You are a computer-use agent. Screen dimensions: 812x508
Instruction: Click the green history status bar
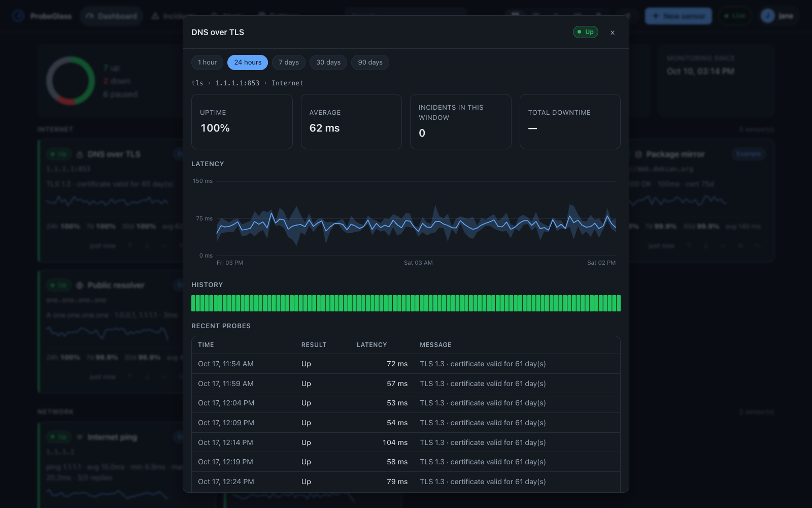click(x=406, y=303)
